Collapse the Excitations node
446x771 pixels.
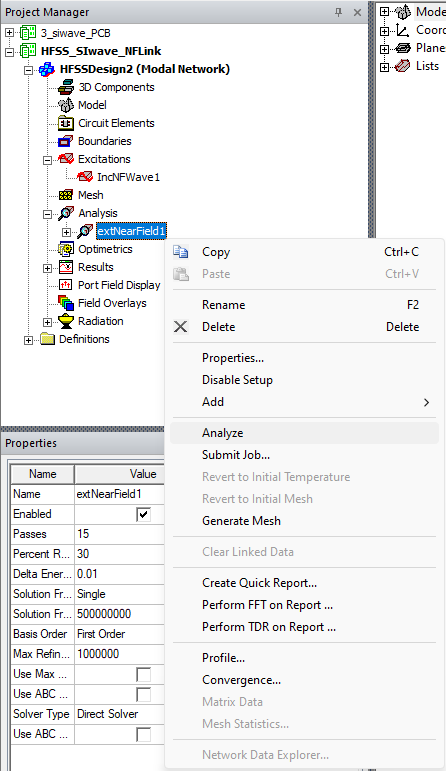[47, 160]
